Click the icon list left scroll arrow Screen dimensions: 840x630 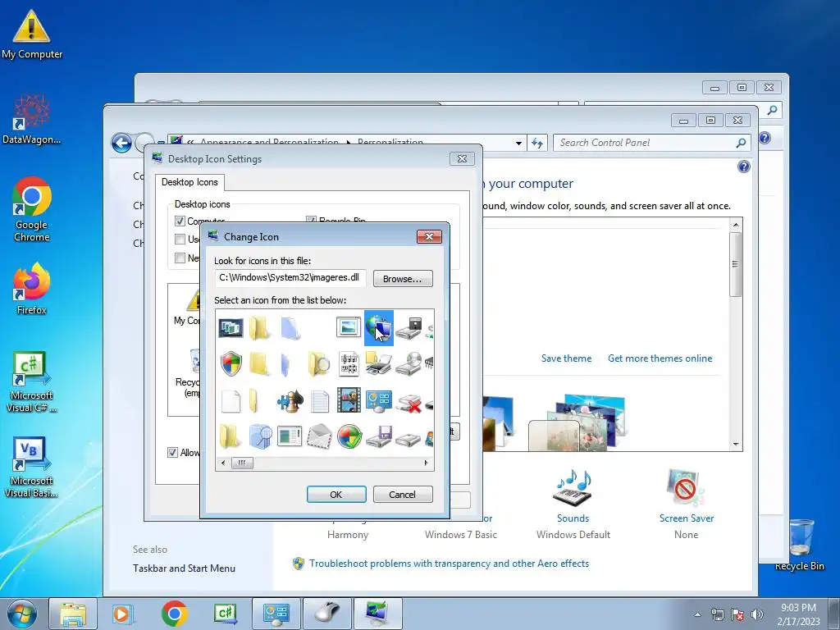tap(223, 463)
